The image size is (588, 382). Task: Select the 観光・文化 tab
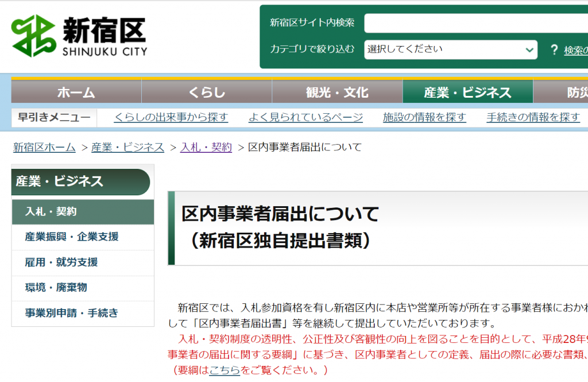click(x=337, y=92)
